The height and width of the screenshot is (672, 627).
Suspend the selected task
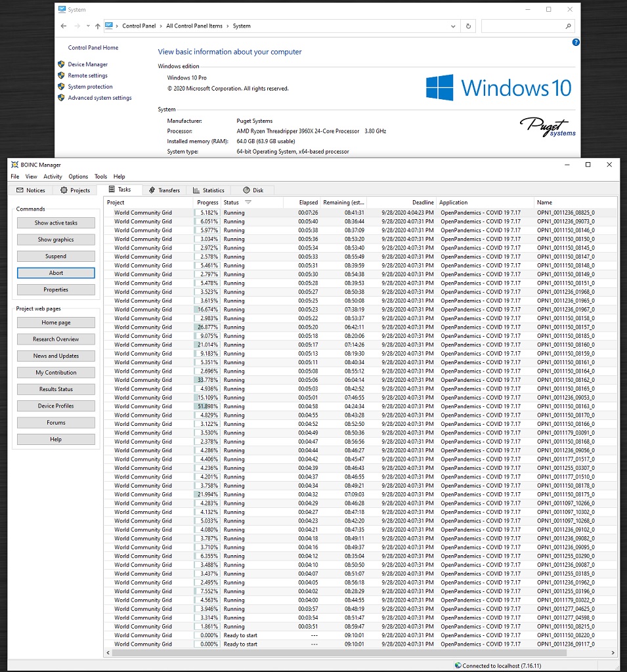[56, 257]
